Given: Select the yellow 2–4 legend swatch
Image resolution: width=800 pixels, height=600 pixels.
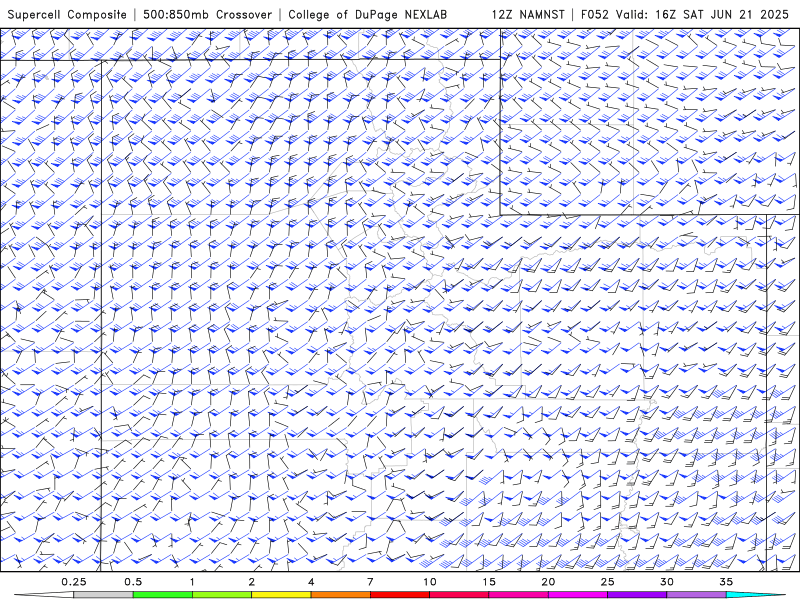Looking at the screenshot, I should click(x=281, y=595).
